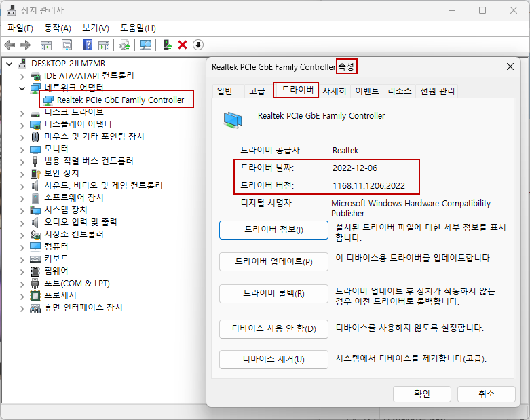Click the 모니터 category icon
Image resolution: width=530 pixels, height=420 pixels.
click(x=35, y=149)
